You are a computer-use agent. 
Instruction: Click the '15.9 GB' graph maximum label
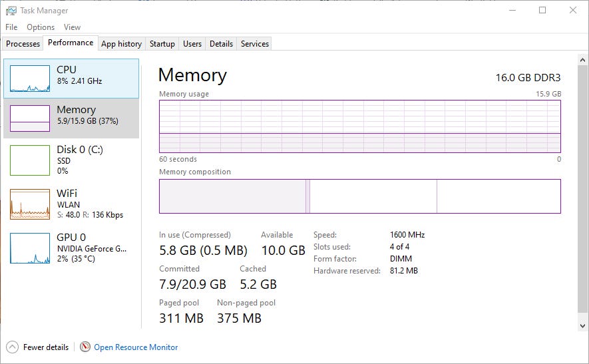[x=548, y=94]
